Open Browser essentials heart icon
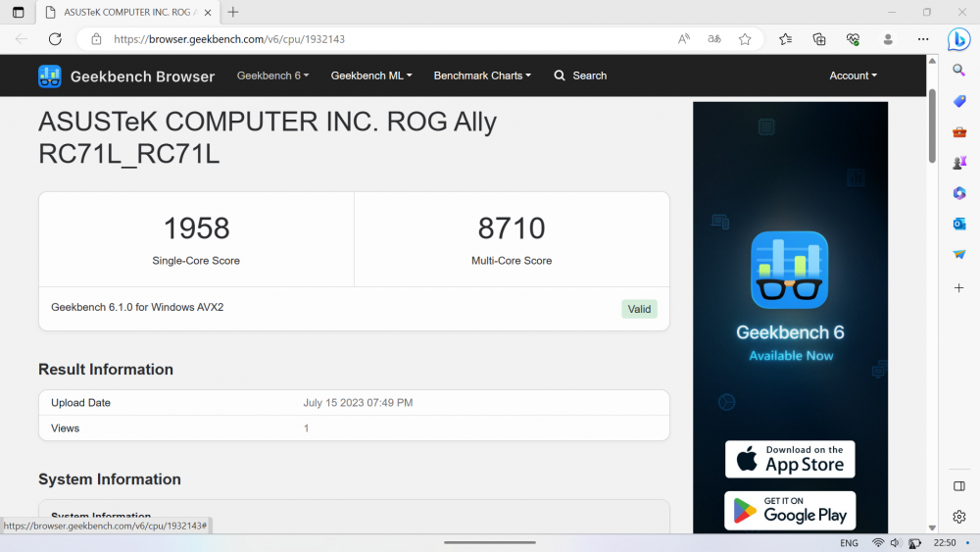Viewport: 980px width, 552px height. tap(854, 39)
